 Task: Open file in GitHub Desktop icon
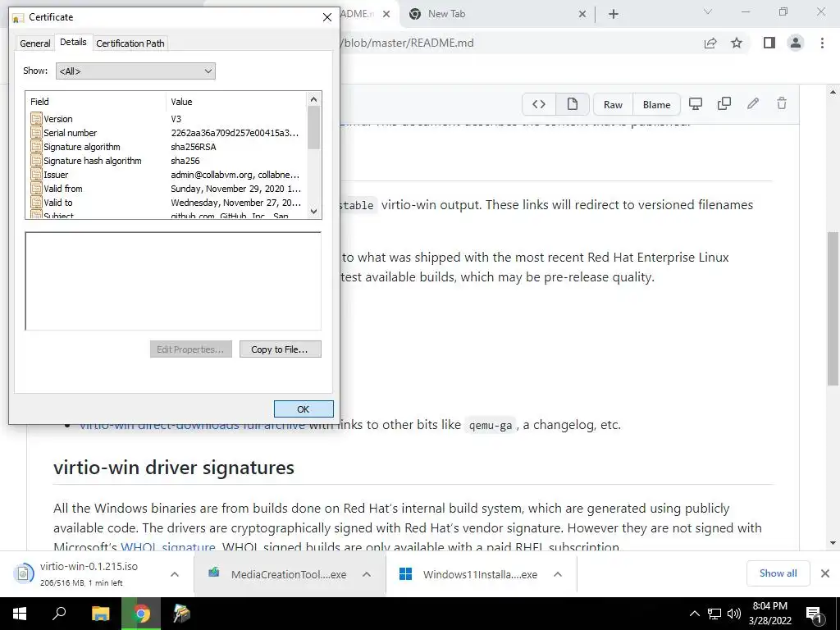(696, 103)
